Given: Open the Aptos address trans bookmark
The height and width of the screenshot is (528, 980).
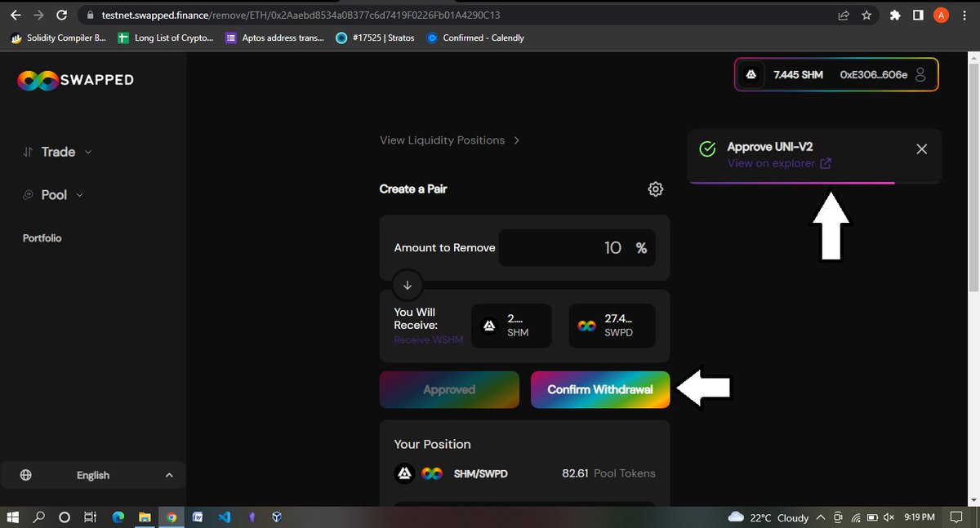Looking at the screenshot, I should [275, 38].
